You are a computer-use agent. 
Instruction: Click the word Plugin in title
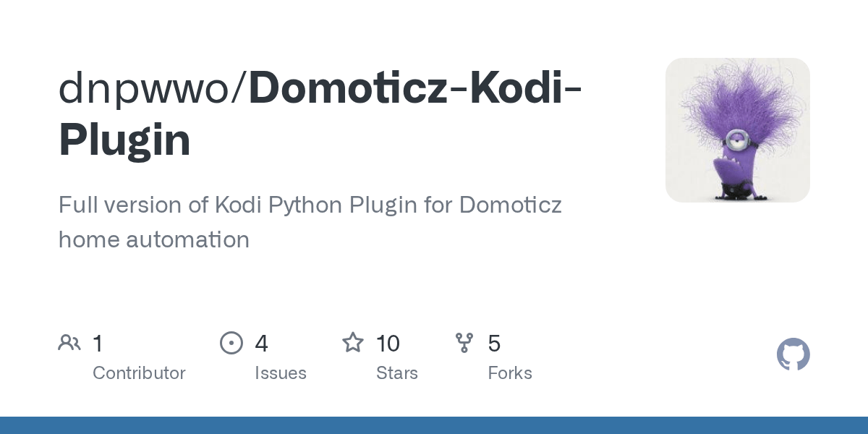[x=124, y=141]
